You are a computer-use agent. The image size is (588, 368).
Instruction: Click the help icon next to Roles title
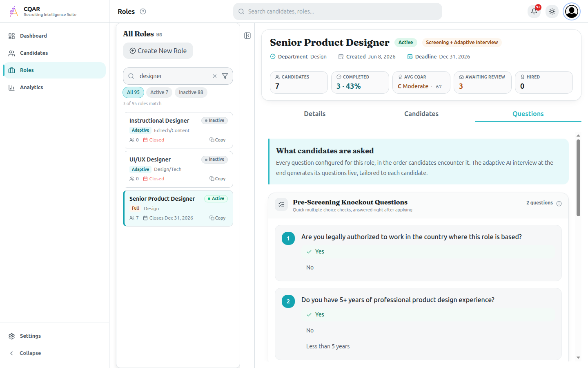pyautogui.click(x=143, y=11)
